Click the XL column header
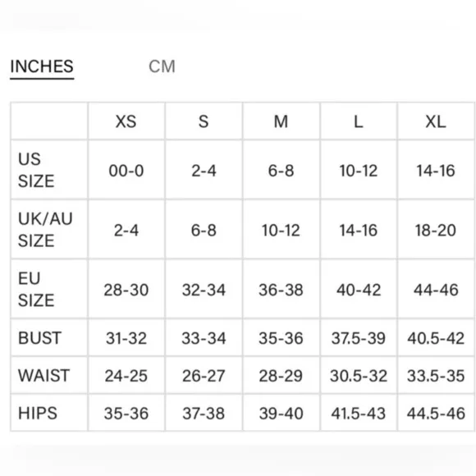The image size is (476, 476). pyautogui.click(x=436, y=121)
